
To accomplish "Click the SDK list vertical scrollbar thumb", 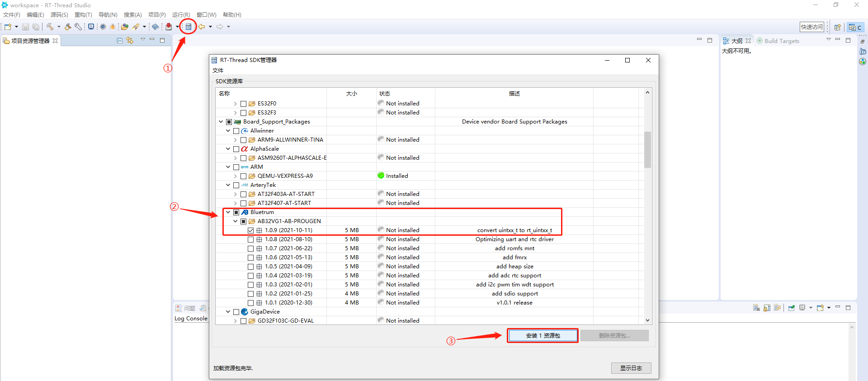I will coord(648,149).
